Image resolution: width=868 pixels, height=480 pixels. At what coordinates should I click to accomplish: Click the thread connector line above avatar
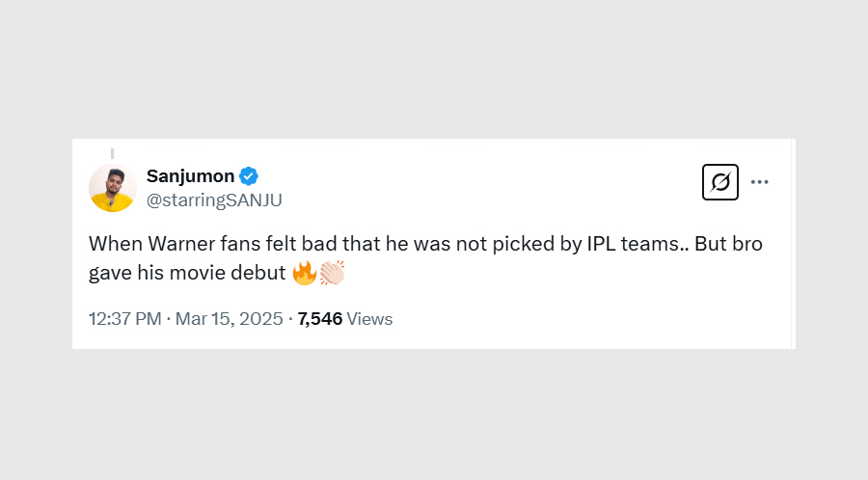[x=113, y=153]
